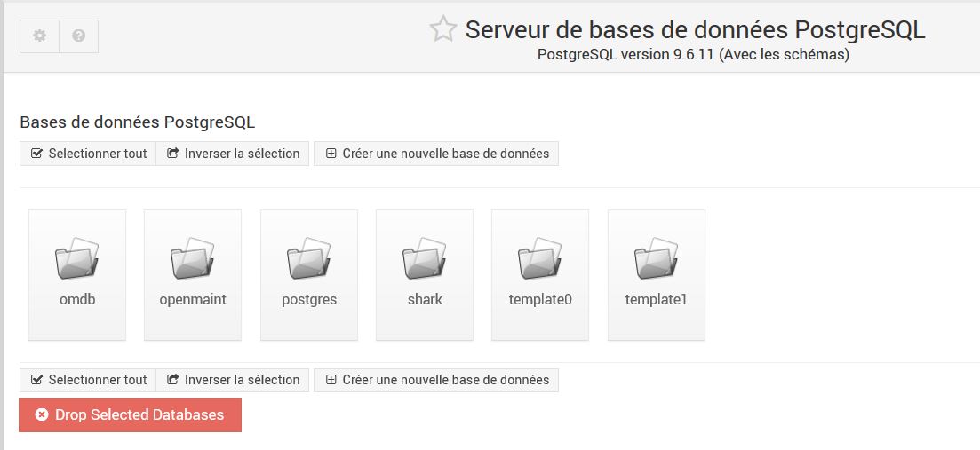Click top 'Selectionner tout' button
The height and width of the screenshot is (450, 980).
(88, 154)
